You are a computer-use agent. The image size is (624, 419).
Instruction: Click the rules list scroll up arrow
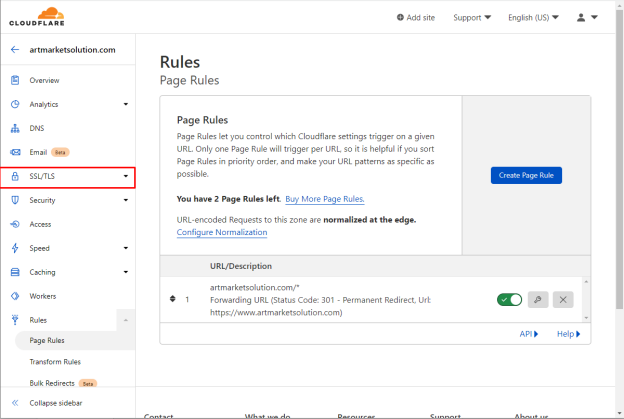pyautogui.click(x=586, y=282)
